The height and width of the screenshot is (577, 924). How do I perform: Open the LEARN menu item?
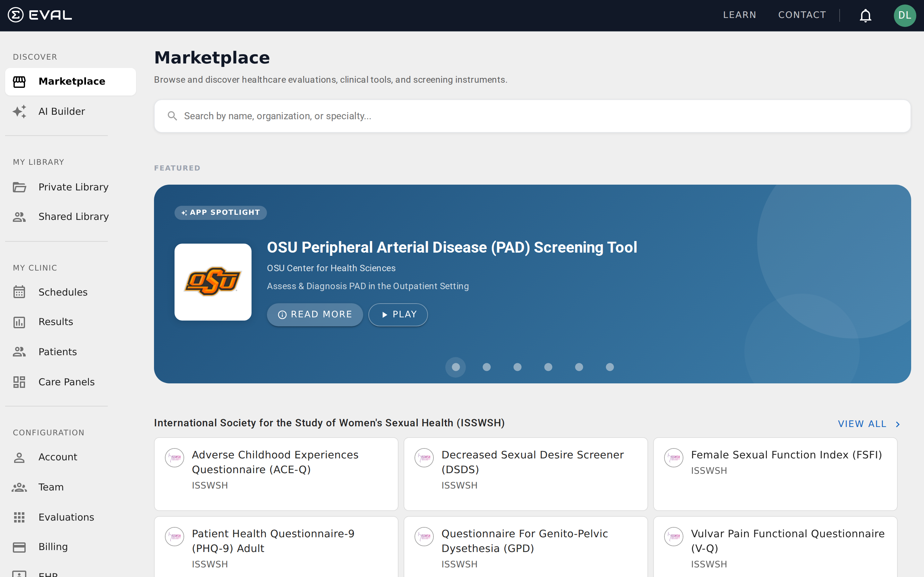pos(739,15)
